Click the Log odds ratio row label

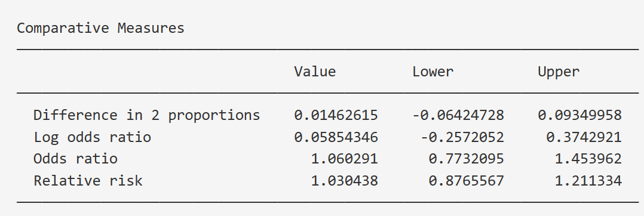(x=93, y=137)
